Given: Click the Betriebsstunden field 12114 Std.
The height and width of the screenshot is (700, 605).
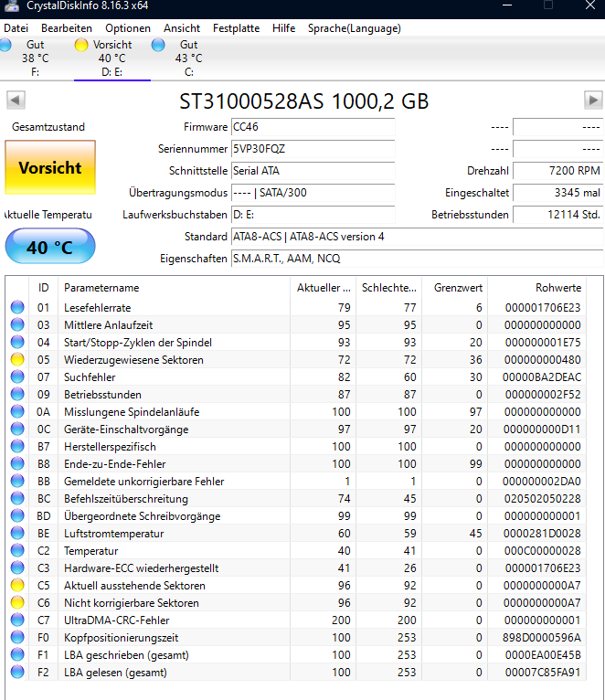Looking at the screenshot, I should click(x=557, y=214).
